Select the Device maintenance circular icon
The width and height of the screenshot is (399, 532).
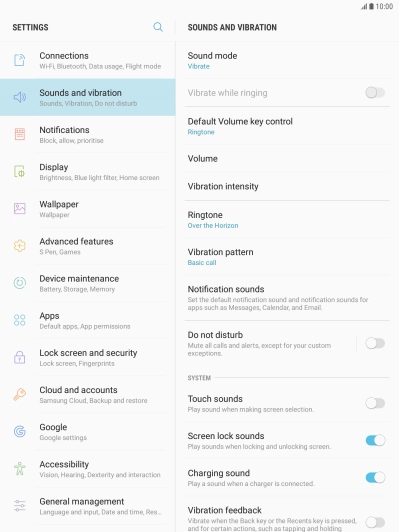(20, 283)
